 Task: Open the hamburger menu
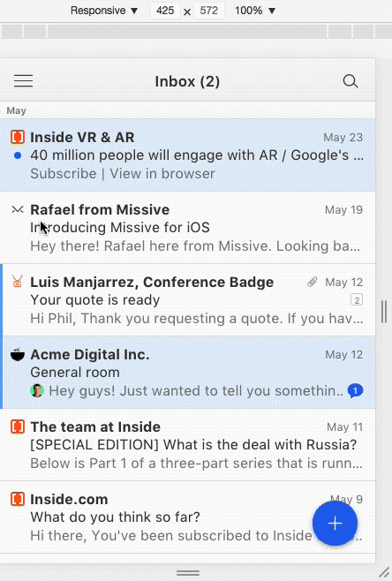[x=23, y=80]
